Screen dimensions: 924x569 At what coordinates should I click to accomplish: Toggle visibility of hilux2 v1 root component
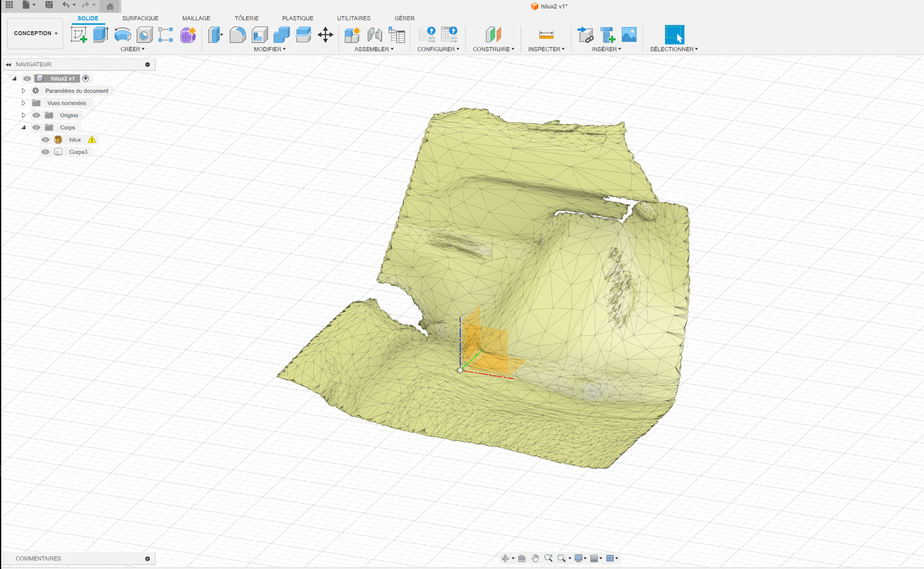(x=27, y=79)
